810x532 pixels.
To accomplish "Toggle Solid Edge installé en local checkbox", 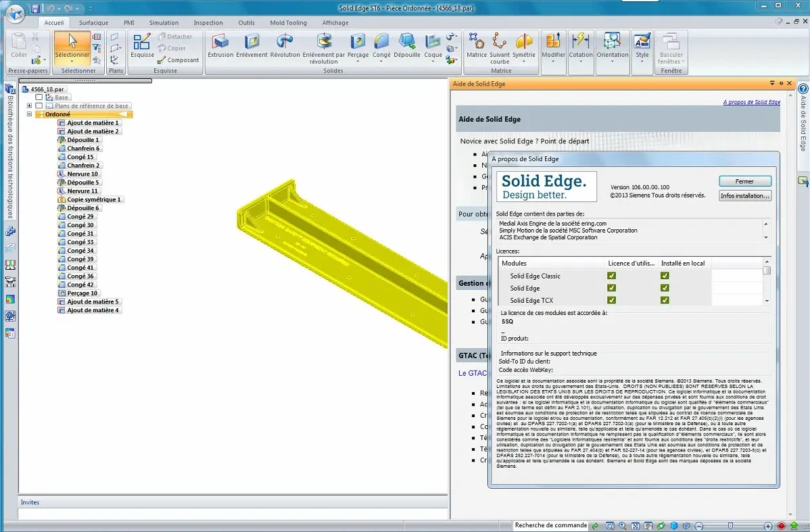I will pos(665,288).
